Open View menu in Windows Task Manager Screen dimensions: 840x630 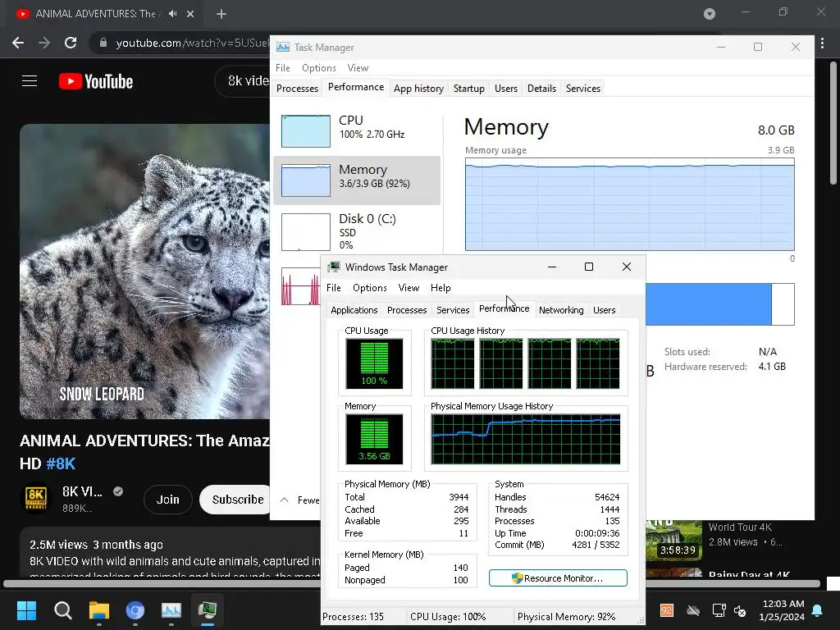(409, 288)
